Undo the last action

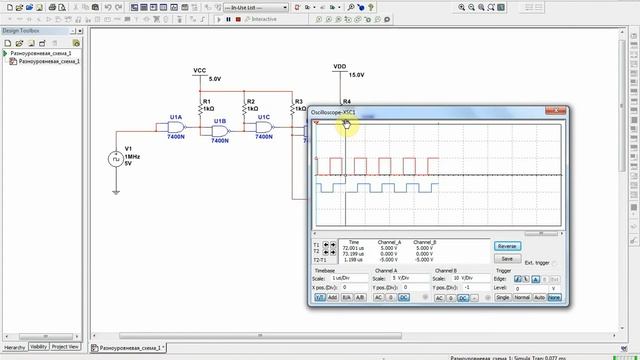(x=108, y=7)
